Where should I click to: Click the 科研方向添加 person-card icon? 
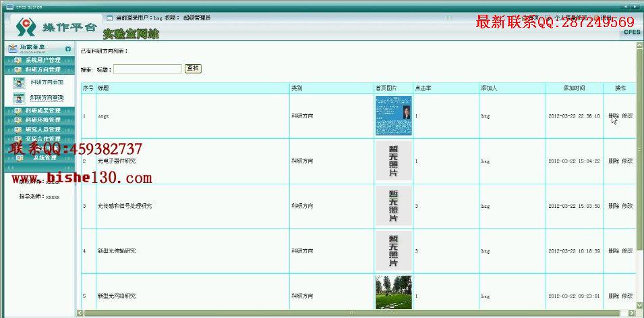coord(19,82)
